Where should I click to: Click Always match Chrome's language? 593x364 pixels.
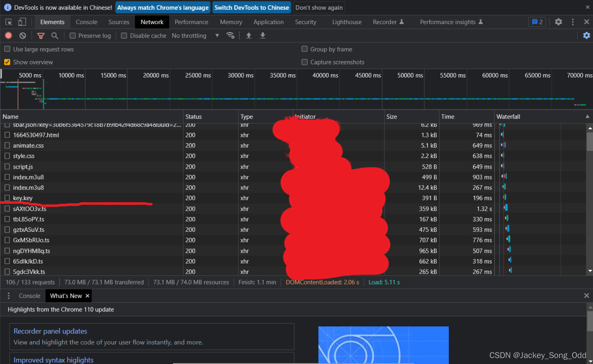pos(163,8)
